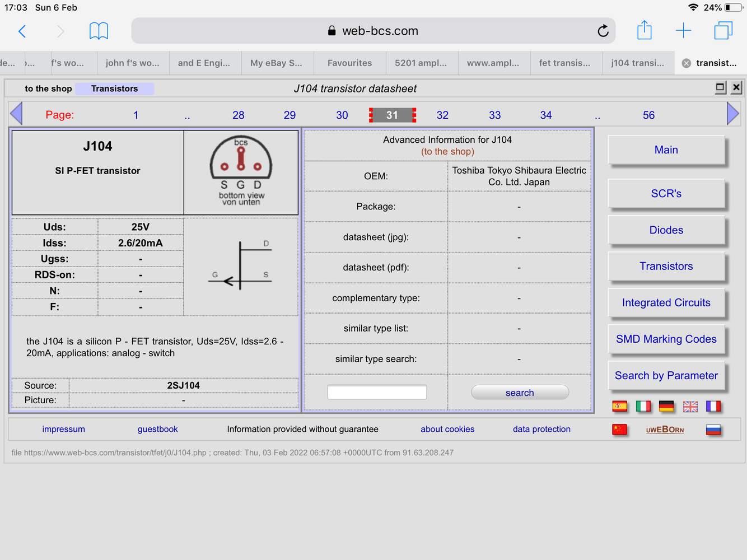
Task: Go to page 33
Action: tap(495, 115)
